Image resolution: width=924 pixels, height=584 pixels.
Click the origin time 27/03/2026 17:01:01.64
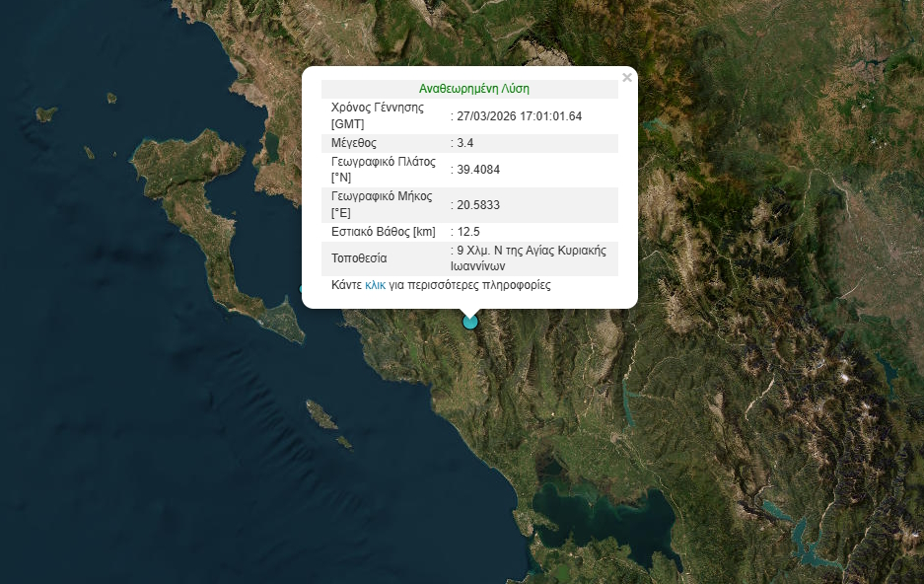[x=516, y=115]
